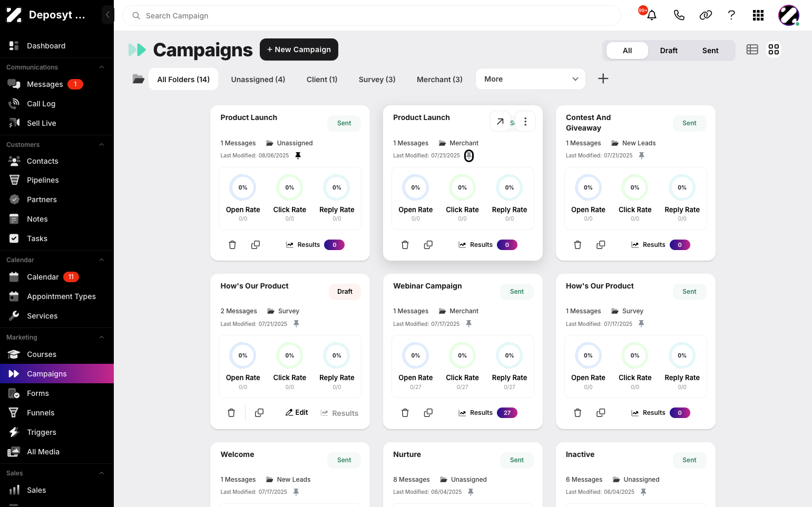Screen dimensions: 812x507
Task: Toggle pin on Merchant Product Launch card
Action: (469, 156)
